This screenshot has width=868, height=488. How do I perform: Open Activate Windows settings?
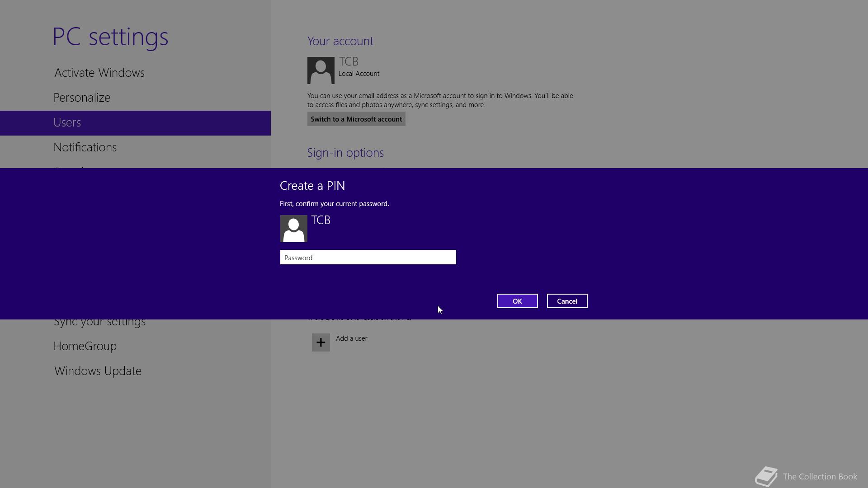[x=99, y=73]
